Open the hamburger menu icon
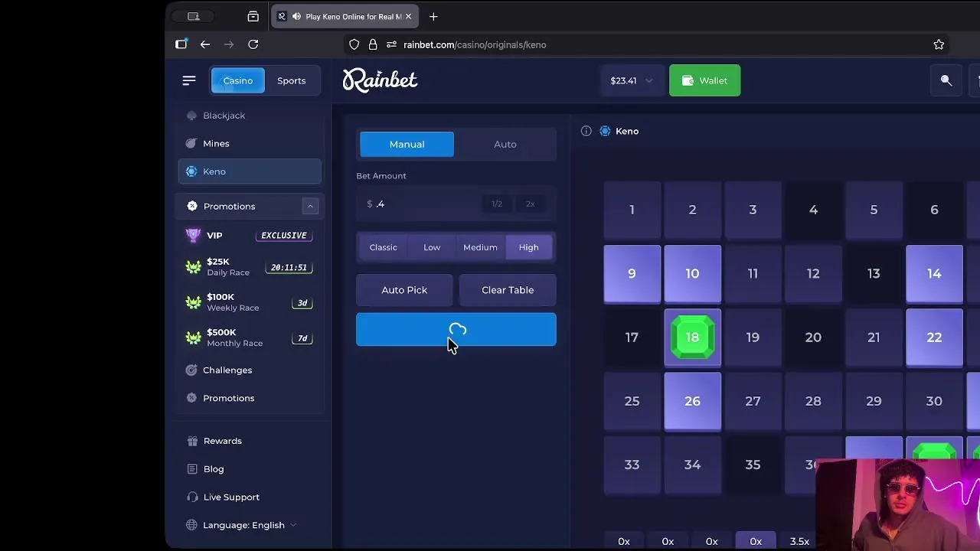 pyautogui.click(x=189, y=80)
